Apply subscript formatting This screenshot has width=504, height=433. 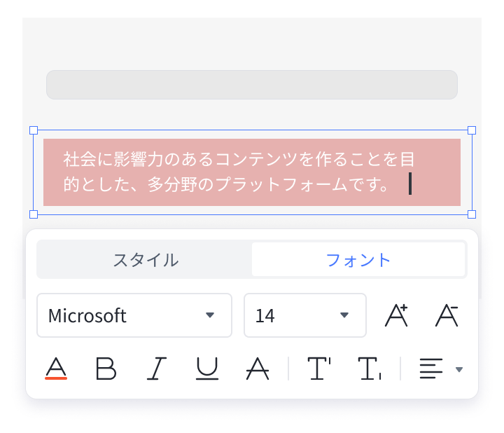[370, 369]
